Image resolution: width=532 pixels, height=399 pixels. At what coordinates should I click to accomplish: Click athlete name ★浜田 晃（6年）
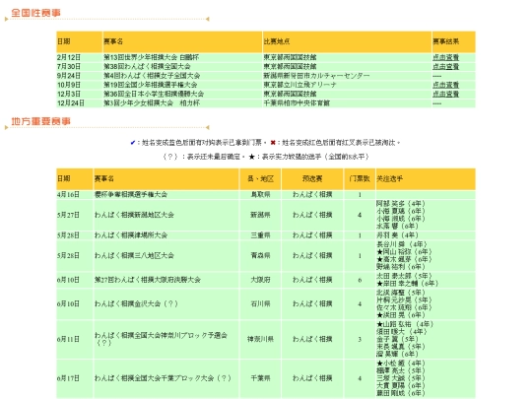click(400, 315)
